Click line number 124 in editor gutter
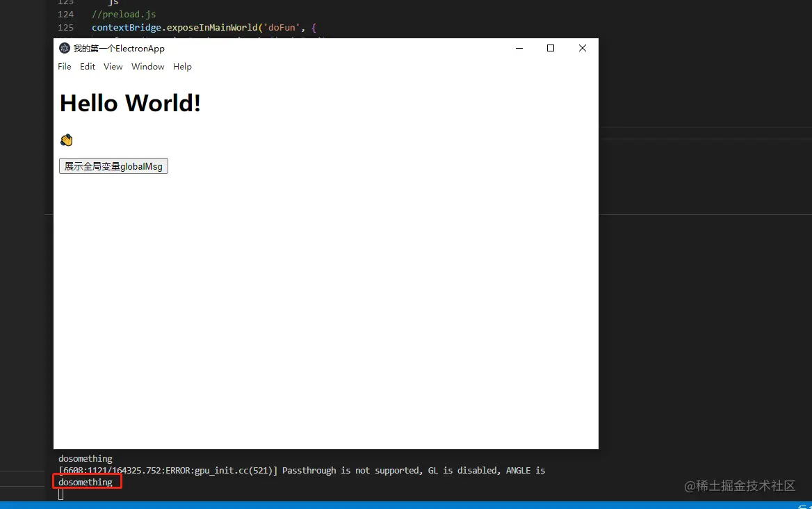The image size is (812, 509). pos(66,14)
